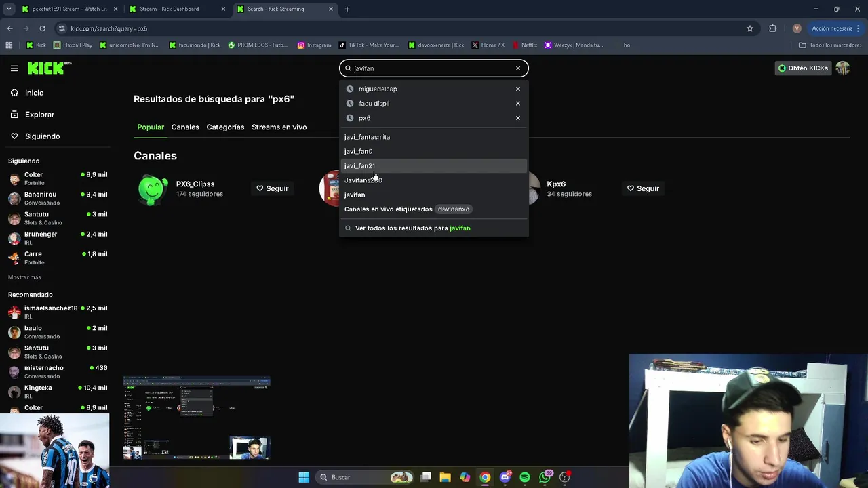The width and height of the screenshot is (868, 488).
Task: Open Santutu channel under Siguiendo
Action: click(58, 218)
